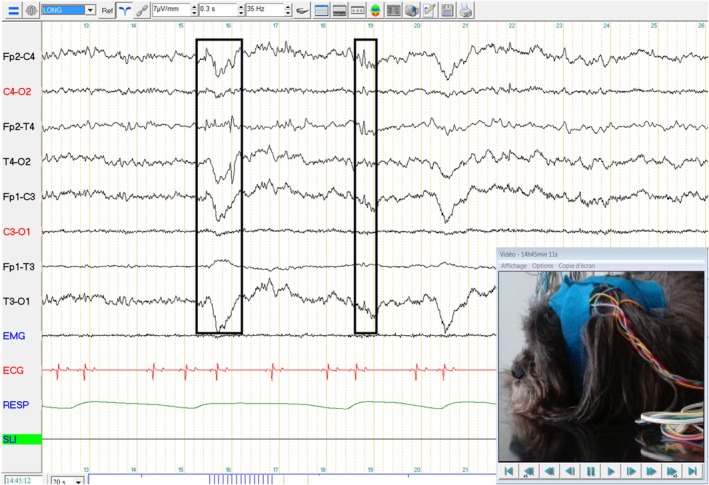This screenshot has width=709, height=485.
Task: Adjust the 35 Hz spinner arrows
Action: [288, 10]
